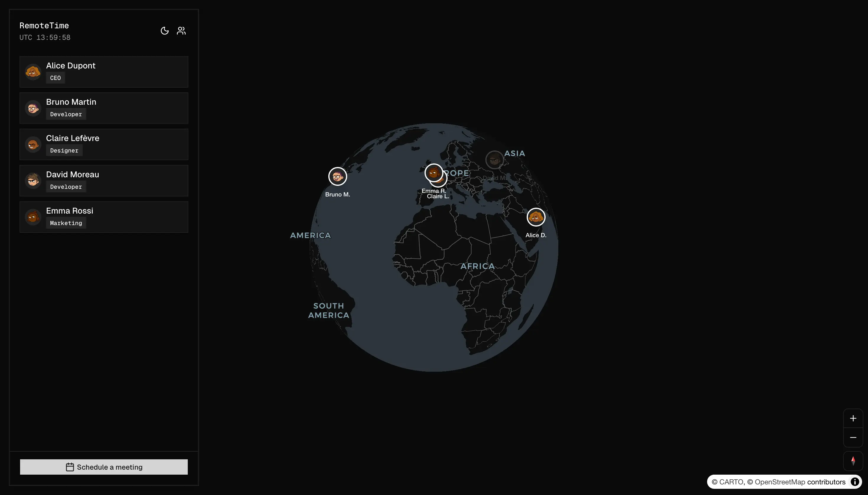The width and height of the screenshot is (868, 495).
Task: Toggle the dark mode moon icon
Action: click(165, 31)
